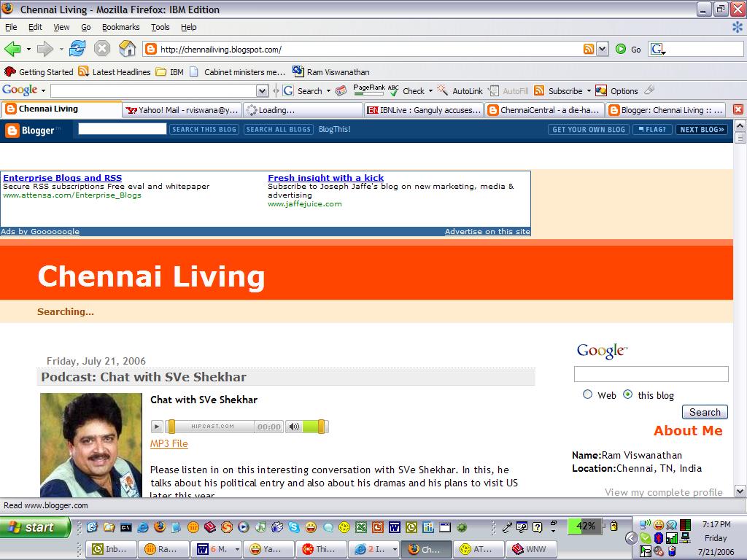747x560 pixels.
Task: Click the Blogger navbar search field
Action: [122, 128]
